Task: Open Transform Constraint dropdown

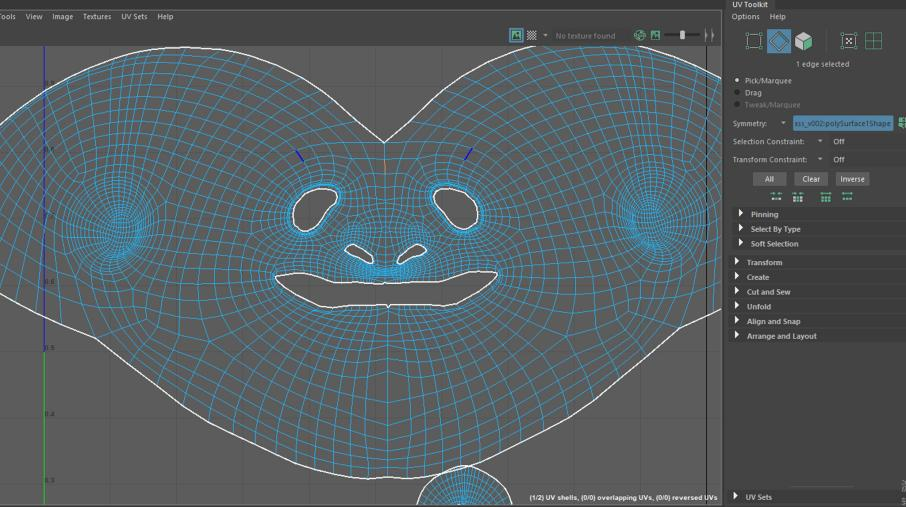Action: pyautogui.click(x=820, y=159)
